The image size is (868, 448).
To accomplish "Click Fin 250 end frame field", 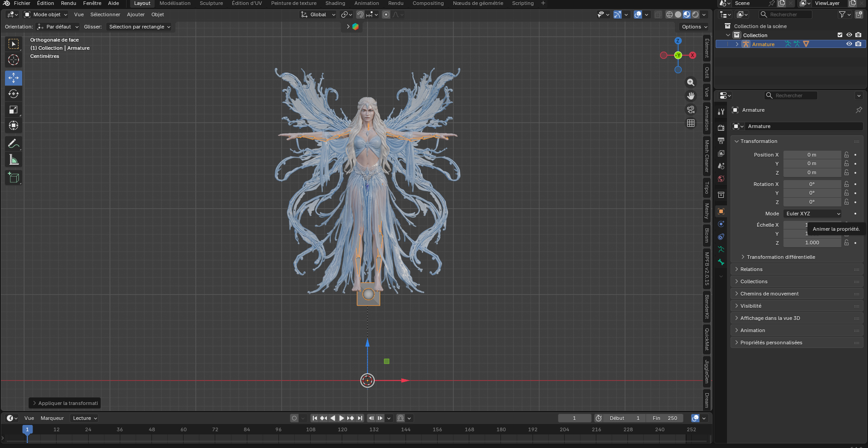I will (665, 418).
